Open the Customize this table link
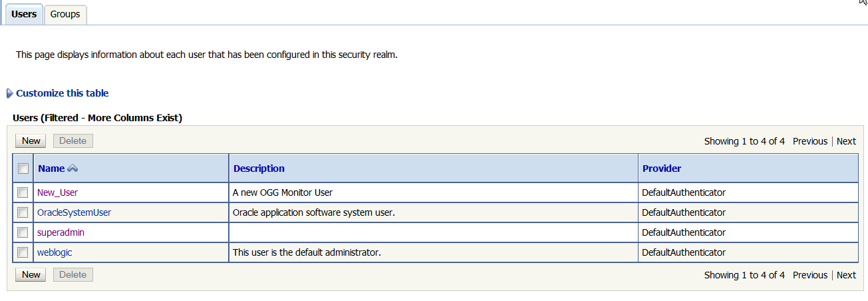 coord(63,93)
